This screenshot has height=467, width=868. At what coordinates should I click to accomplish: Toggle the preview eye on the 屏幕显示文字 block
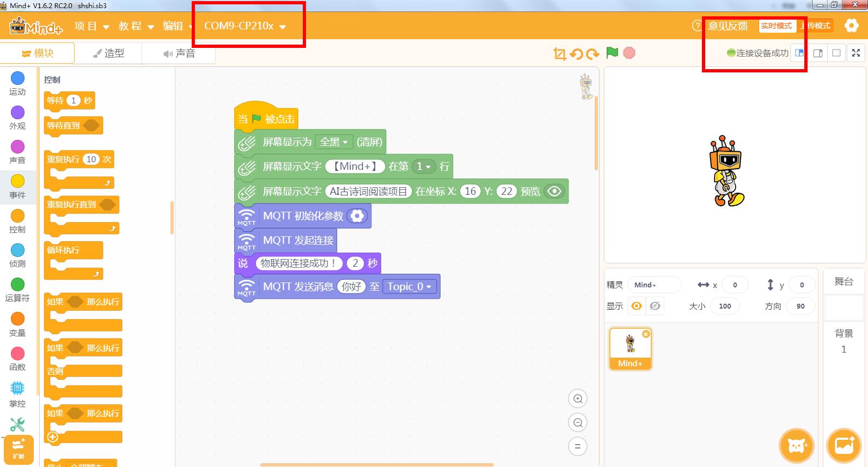[x=554, y=191]
